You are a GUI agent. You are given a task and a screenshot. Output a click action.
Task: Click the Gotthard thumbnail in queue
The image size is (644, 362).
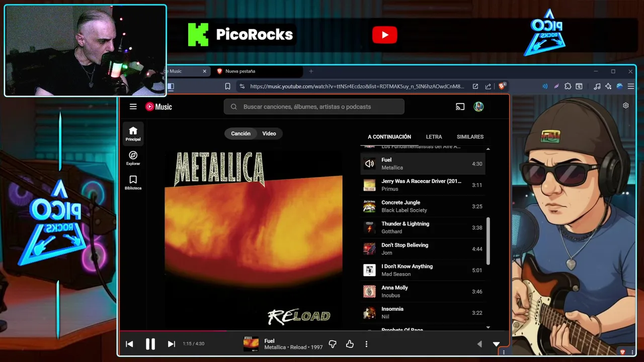pos(369,228)
